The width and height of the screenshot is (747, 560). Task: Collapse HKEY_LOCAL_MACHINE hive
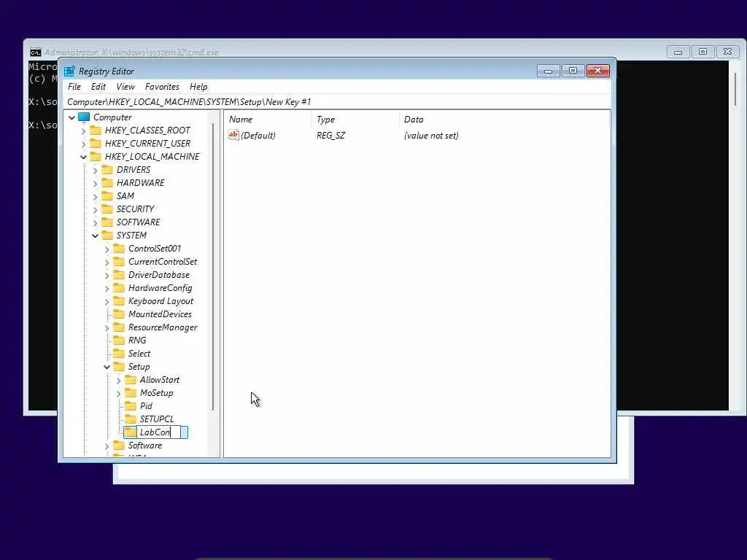click(x=84, y=157)
